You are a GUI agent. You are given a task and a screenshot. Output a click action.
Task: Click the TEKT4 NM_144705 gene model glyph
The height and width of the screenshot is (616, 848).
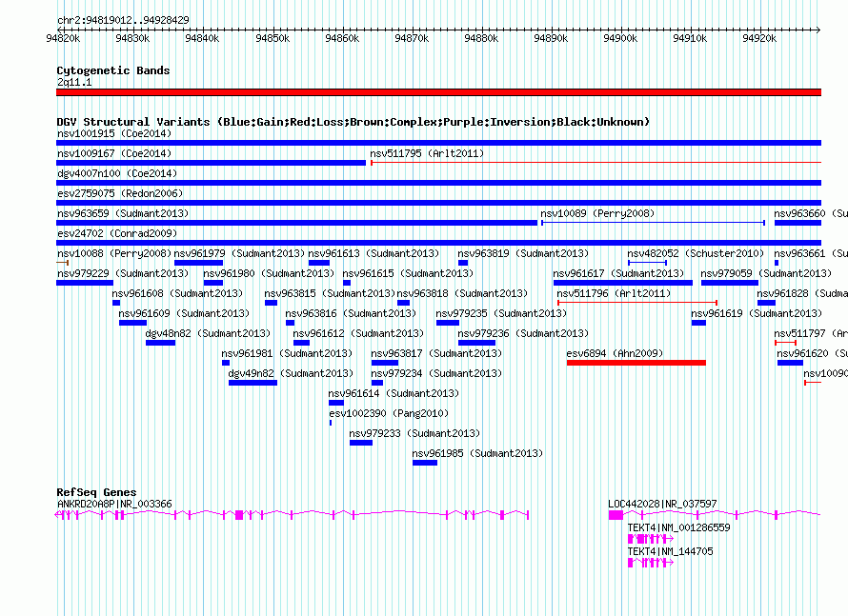(651, 563)
